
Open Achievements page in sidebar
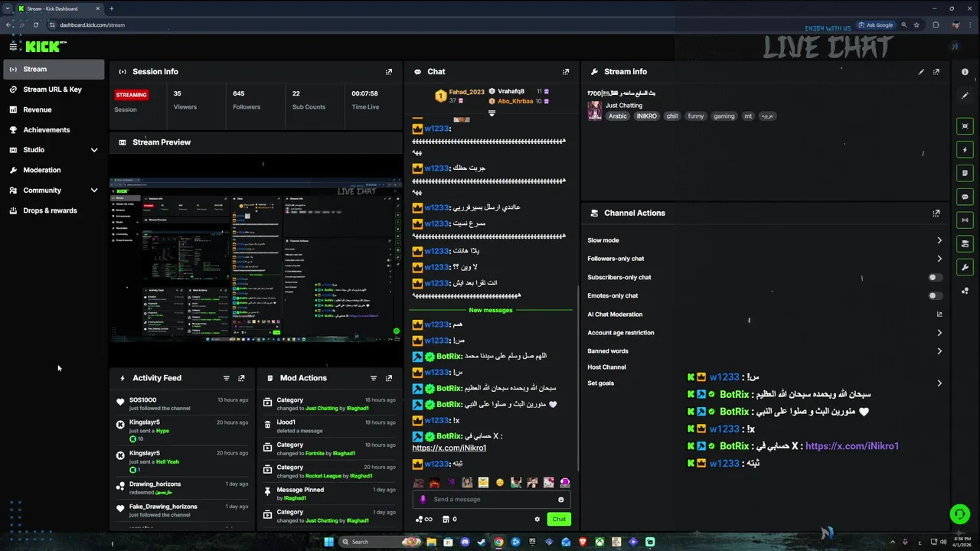(54, 130)
